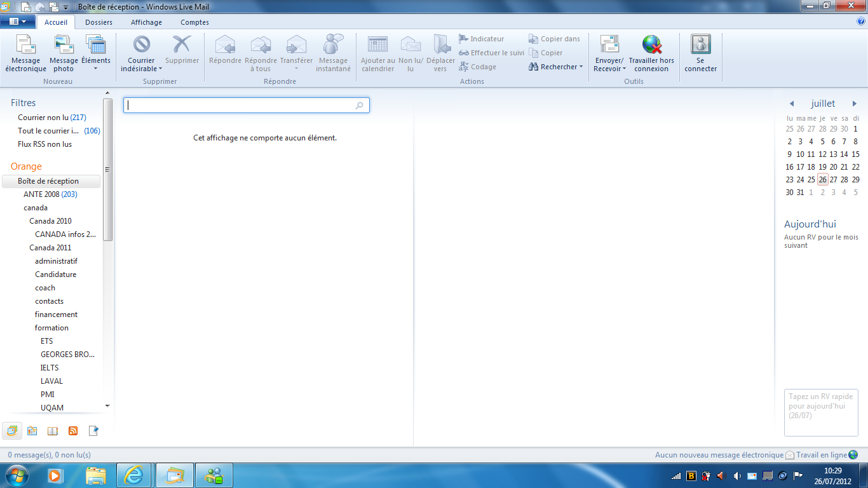Screen dimensions: 868x488
Task: Open the Rechercher dropdown
Action: coord(556,67)
